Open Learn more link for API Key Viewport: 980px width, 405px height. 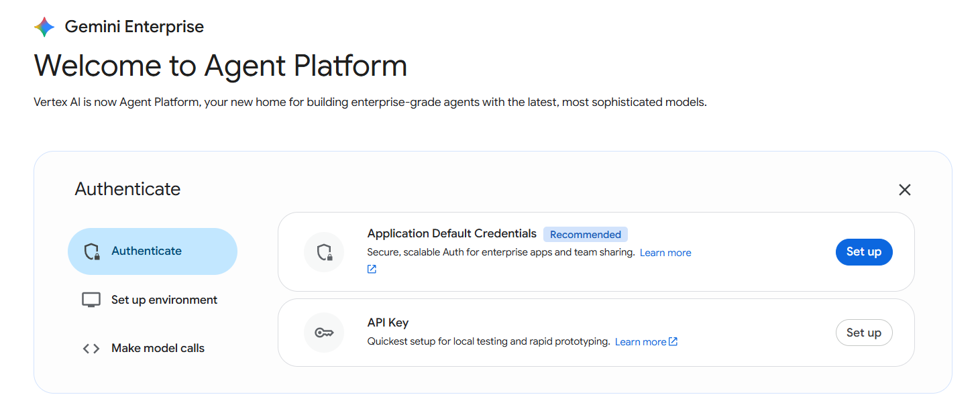pos(641,342)
